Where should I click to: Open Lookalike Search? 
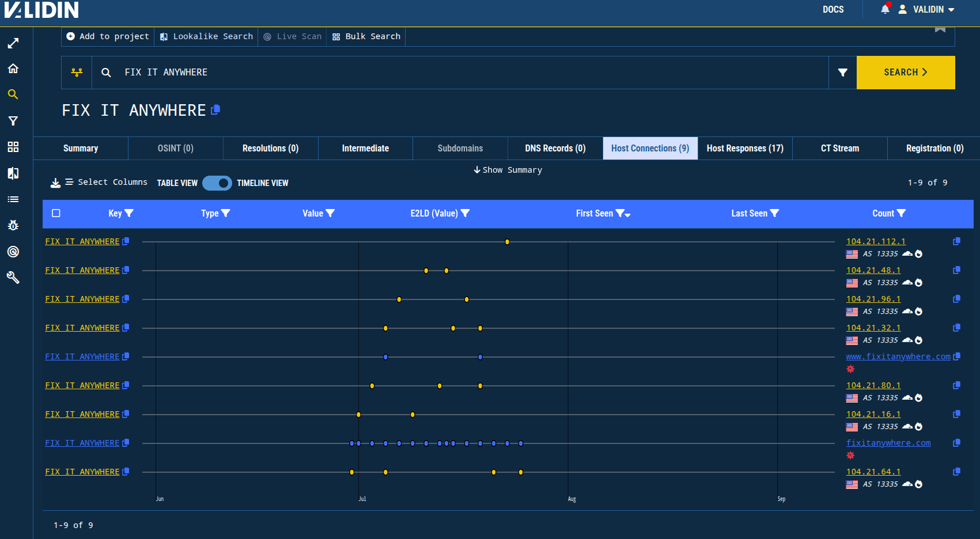tap(206, 36)
